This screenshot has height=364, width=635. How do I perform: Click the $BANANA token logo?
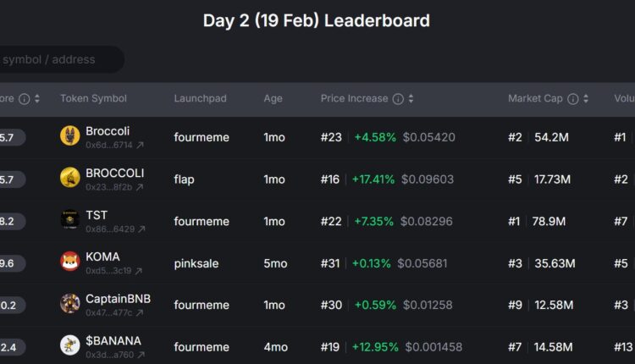[x=70, y=345]
